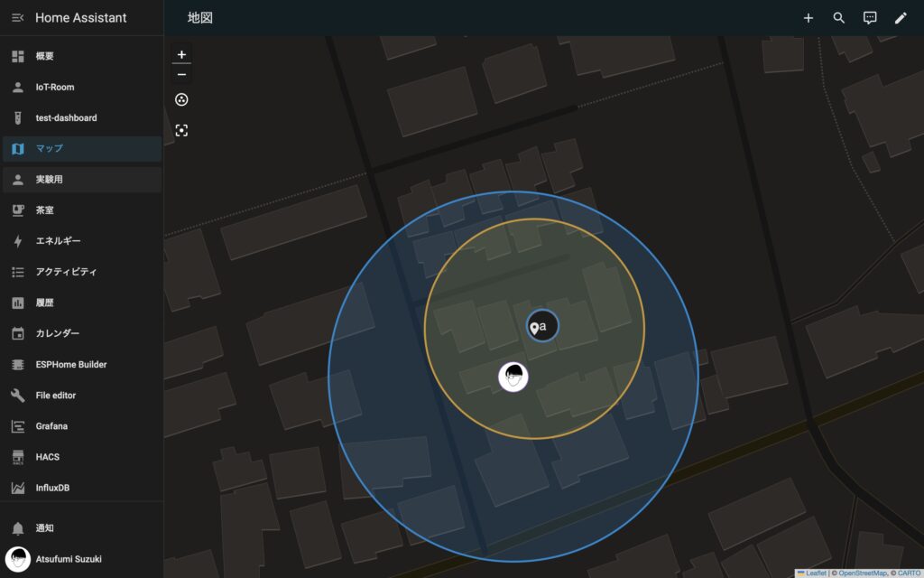Click the person avatar marker on map

[513, 377]
